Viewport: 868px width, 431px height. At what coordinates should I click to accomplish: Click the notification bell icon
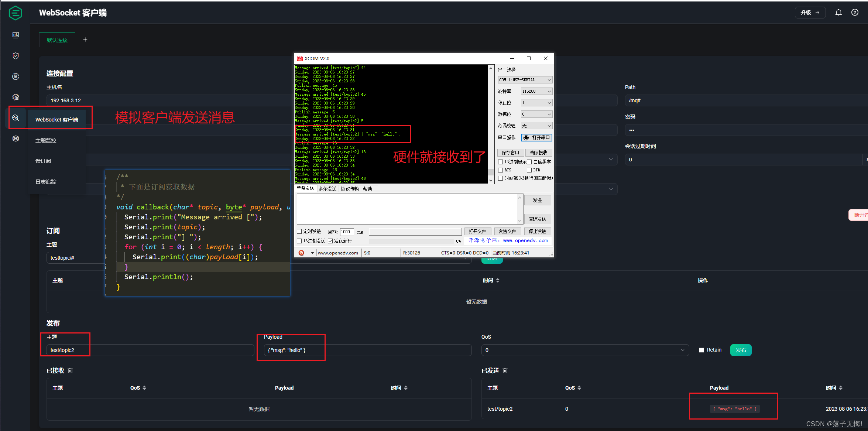click(x=838, y=13)
